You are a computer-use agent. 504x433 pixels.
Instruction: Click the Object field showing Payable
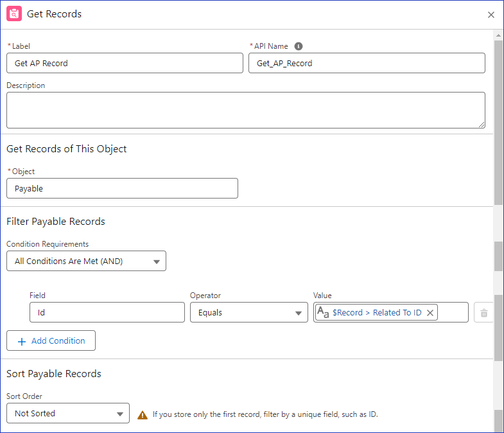pos(122,188)
